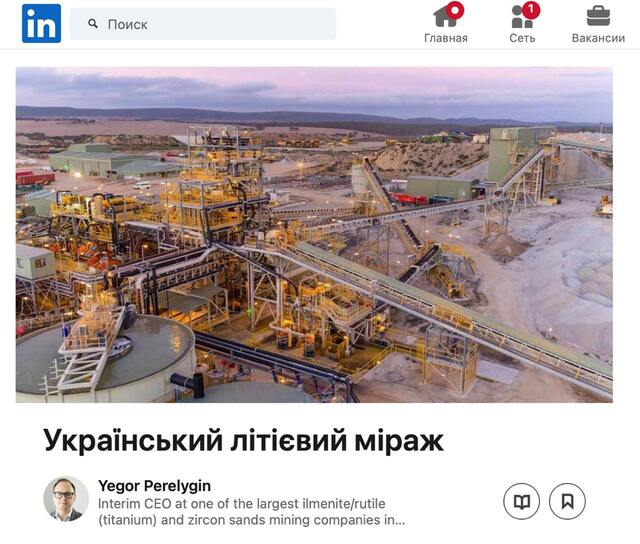640x544 pixels.
Task: Open the mining plant cover image
Action: [x=314, y=235]
